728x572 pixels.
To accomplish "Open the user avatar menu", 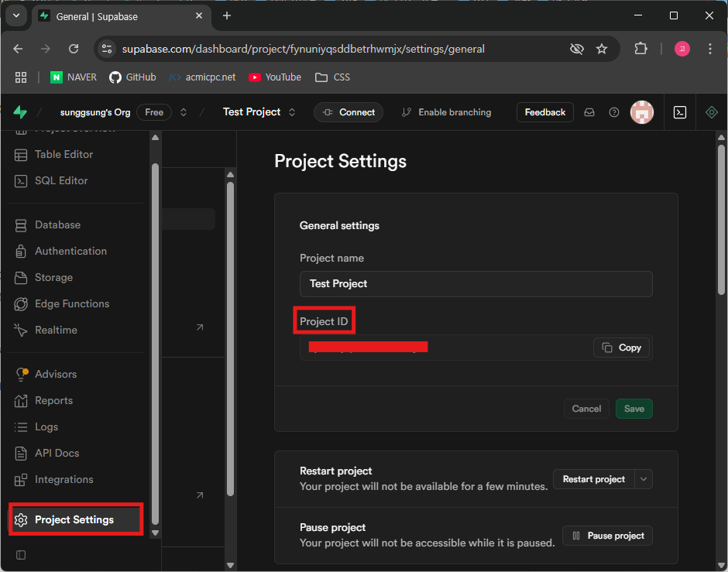I will pos(642,112).
